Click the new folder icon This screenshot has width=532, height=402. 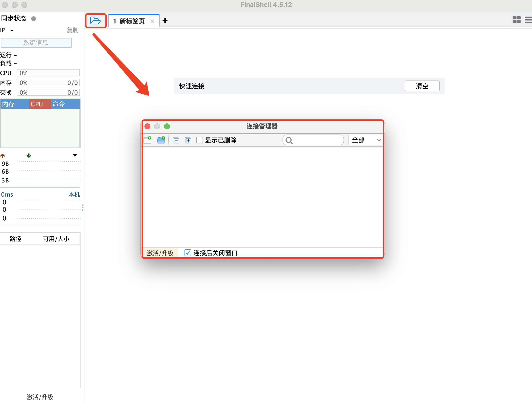coord(161,140)
